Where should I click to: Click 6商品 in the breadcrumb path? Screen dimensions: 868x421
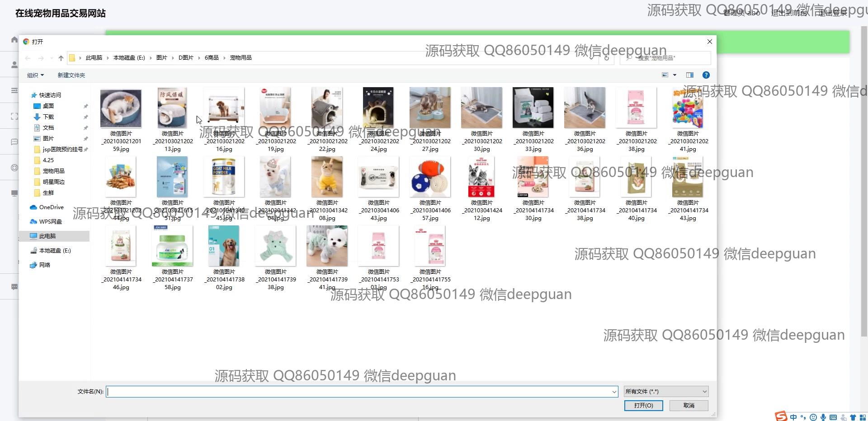tap(211, 58)
